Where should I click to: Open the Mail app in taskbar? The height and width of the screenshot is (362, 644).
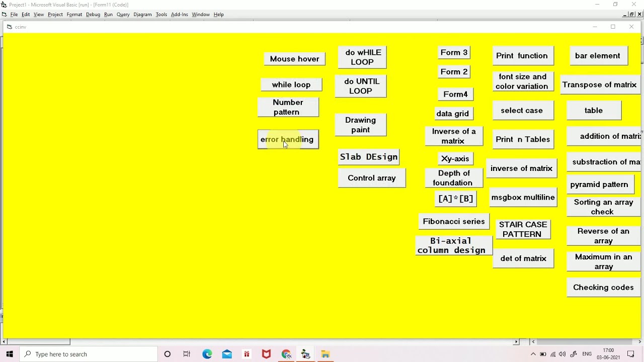(x=227, y=354)
